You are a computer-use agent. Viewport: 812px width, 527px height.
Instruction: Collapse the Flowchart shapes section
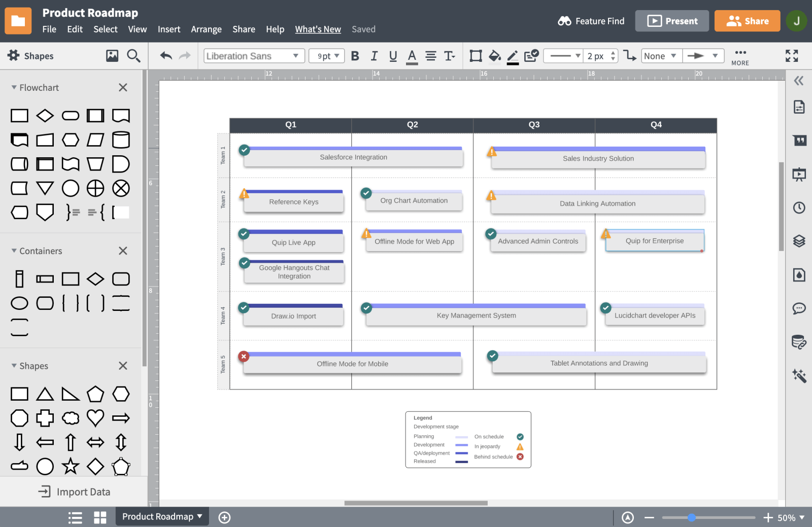[x=14, y=87]
